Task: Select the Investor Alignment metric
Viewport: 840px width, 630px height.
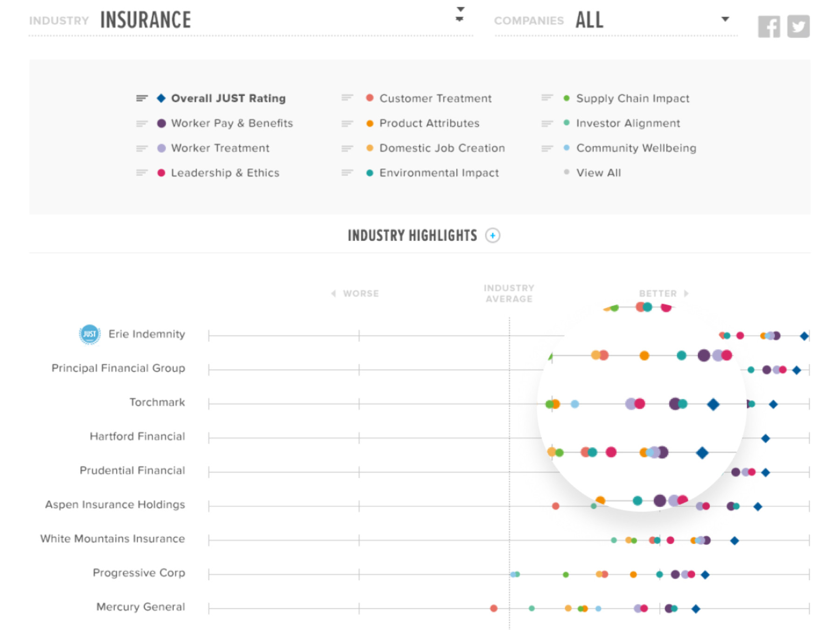Action: click(628, 123)
